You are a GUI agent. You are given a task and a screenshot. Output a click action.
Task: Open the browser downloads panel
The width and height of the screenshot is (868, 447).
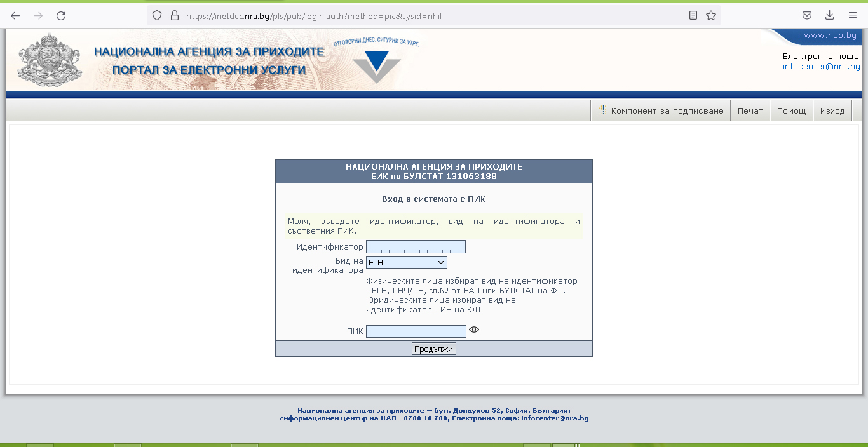pyautogui.click(x=829, y=16)
